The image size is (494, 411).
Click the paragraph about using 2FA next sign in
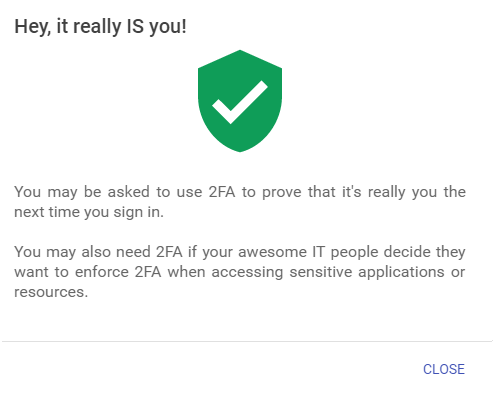[x=240, y=202]
